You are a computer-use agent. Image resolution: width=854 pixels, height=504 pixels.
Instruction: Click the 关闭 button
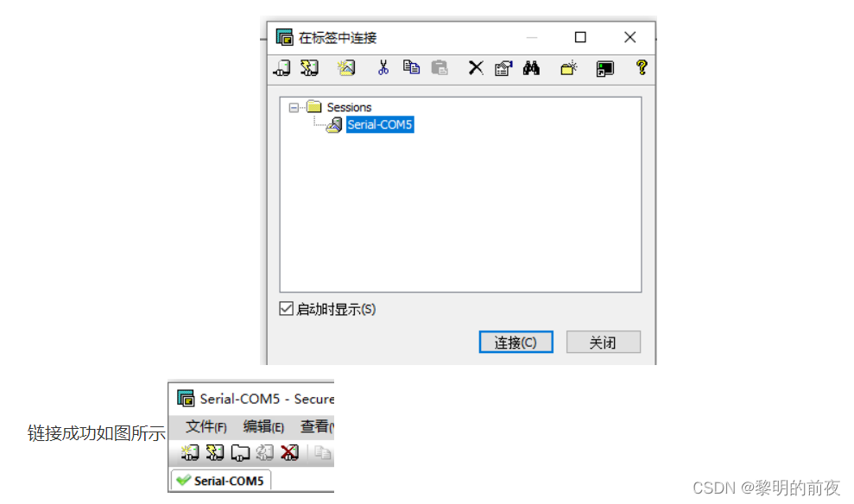pos(603,343)
